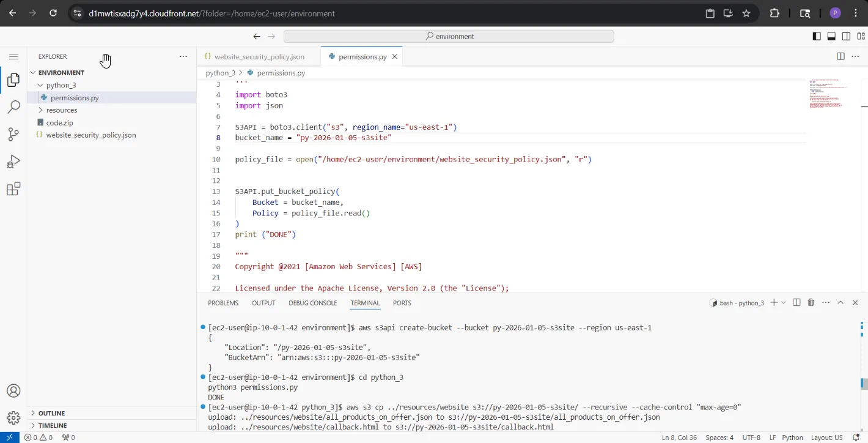Open the Explorer view in activity bar
868x443 pixels.
[13, 80]
